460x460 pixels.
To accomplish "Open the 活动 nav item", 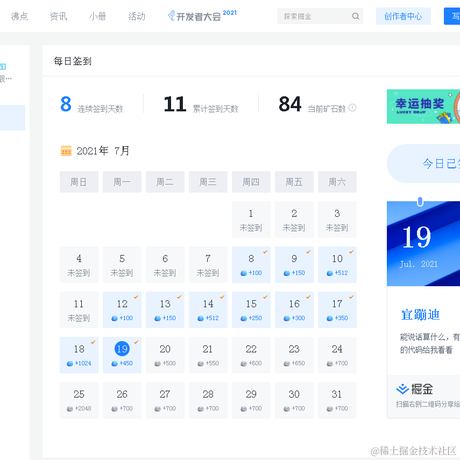I will click(137, 16).
